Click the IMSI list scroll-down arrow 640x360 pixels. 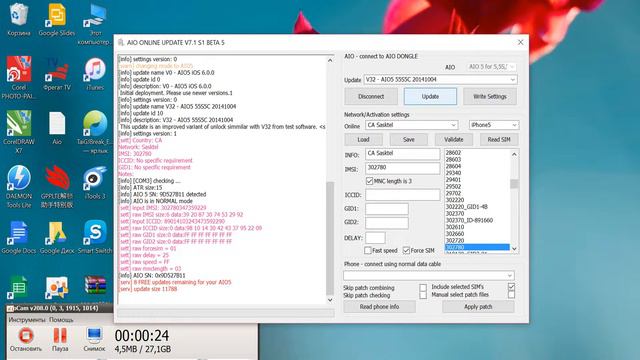point(514,249)
